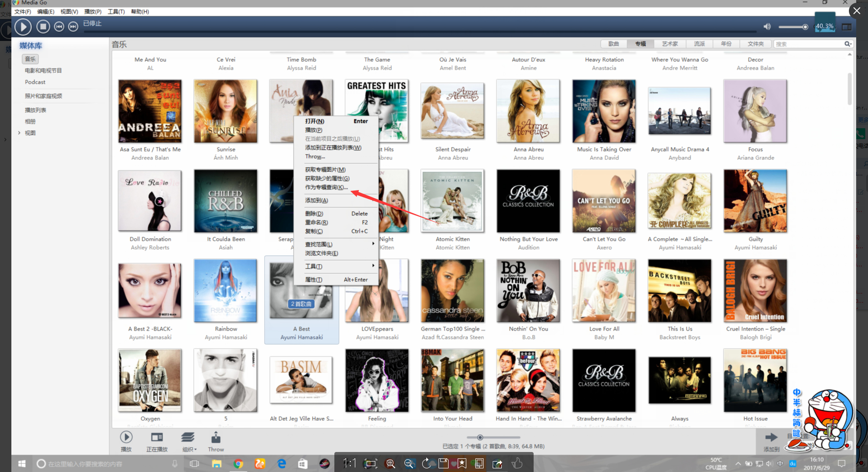
Task: Switch to the 歌曲 songs view
Action: [614, 44]
